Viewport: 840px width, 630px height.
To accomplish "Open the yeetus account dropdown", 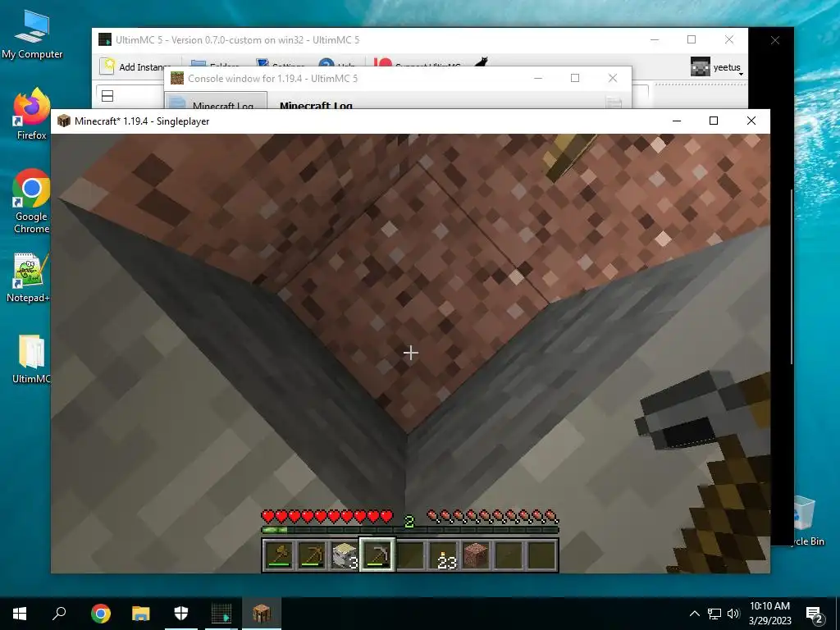I will [716, 67].
